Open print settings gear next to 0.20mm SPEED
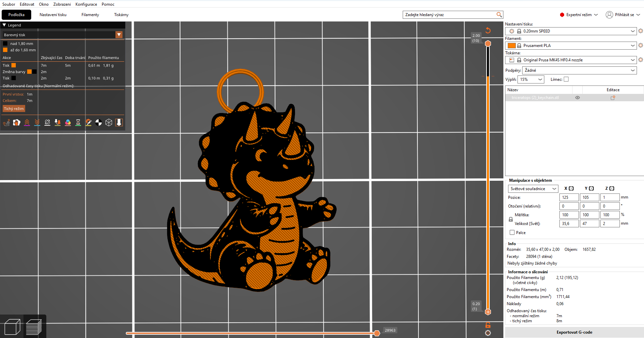Viewport: 644px width, 338px height. pyautogui.click(x=641, y=31)
